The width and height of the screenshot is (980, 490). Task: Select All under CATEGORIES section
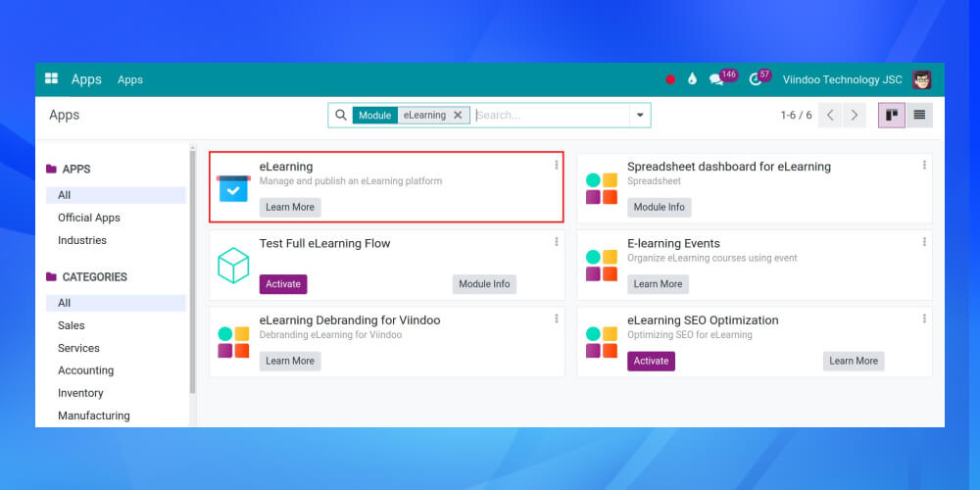116,303
